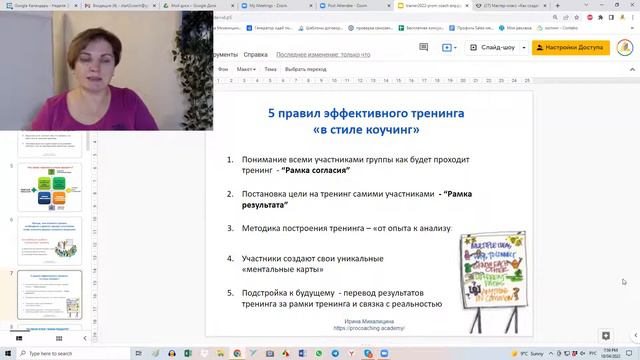The image size is (640, 360).
Task: Open the red ad-blocker extension icon
Action: 590,18
